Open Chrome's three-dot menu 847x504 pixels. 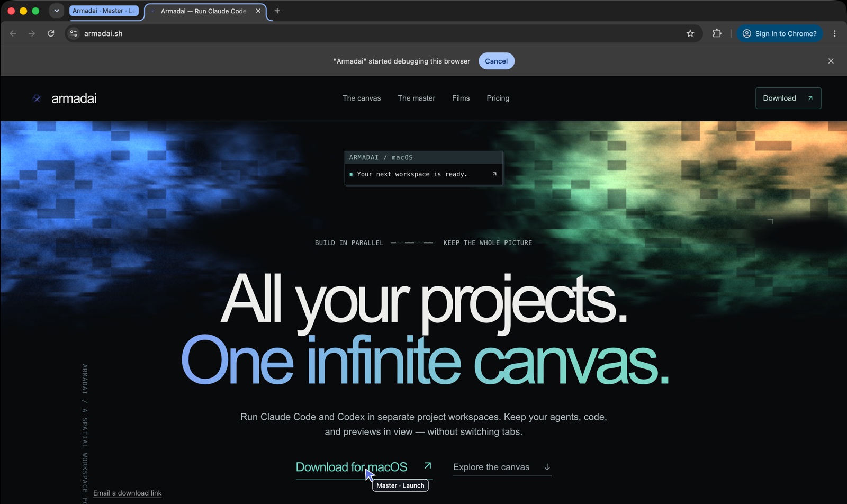coord(835,33)
